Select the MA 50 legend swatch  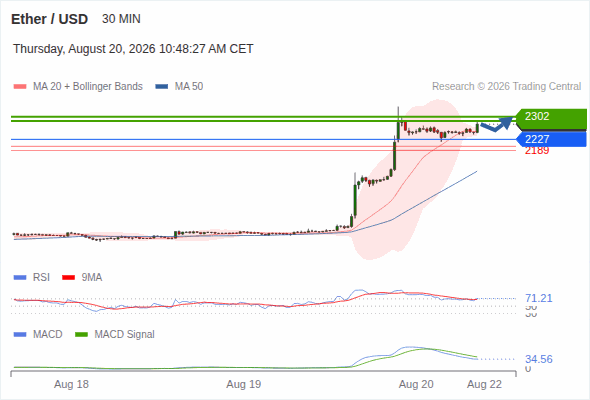pyautogui.click(x=162, y=87)
